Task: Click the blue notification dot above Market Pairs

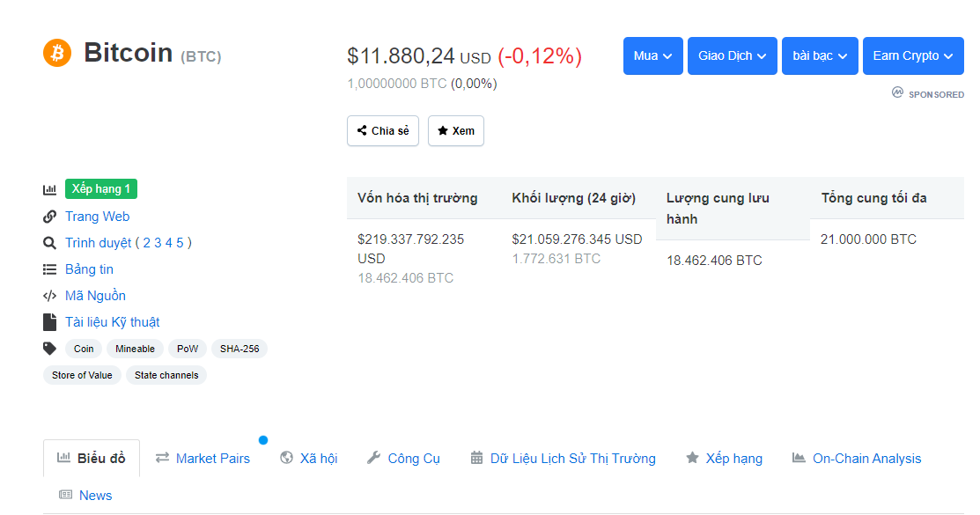Action: click(x=263, y=440)
